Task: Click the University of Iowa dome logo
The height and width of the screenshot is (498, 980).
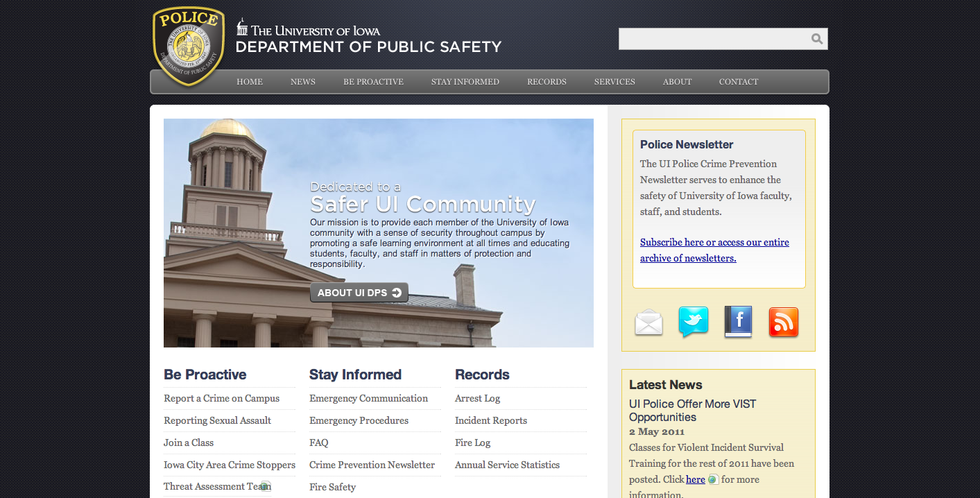Action: (x=242, y=28)
